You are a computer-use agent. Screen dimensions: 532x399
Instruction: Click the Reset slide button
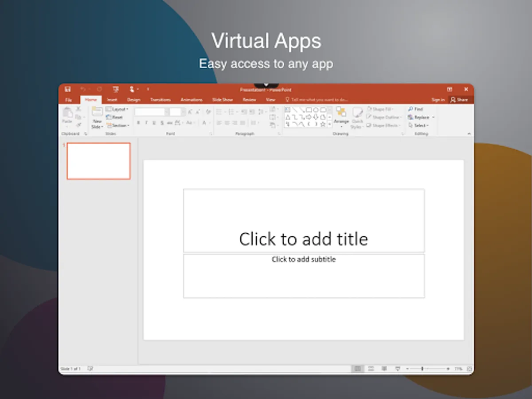click(x=114, y=117)
